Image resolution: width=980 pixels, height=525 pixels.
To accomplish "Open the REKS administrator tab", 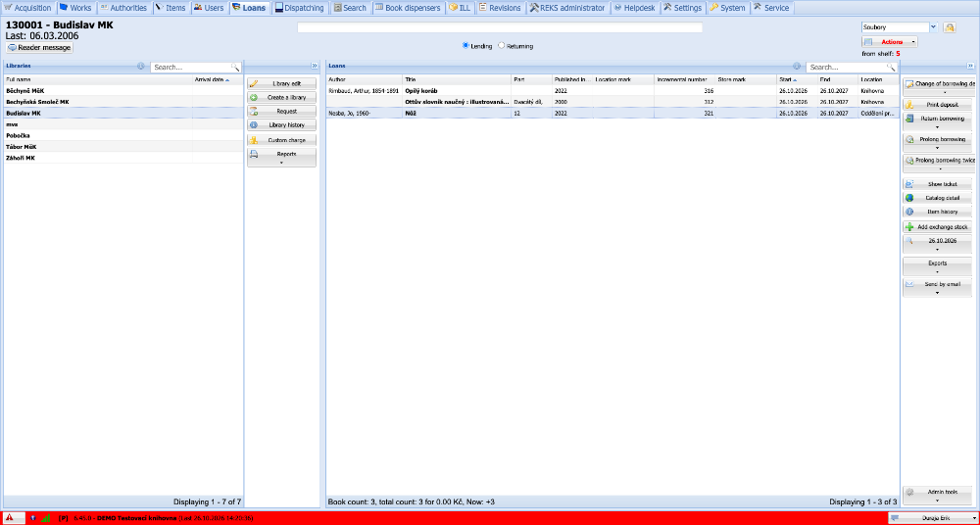I will (x=566, y=8).
